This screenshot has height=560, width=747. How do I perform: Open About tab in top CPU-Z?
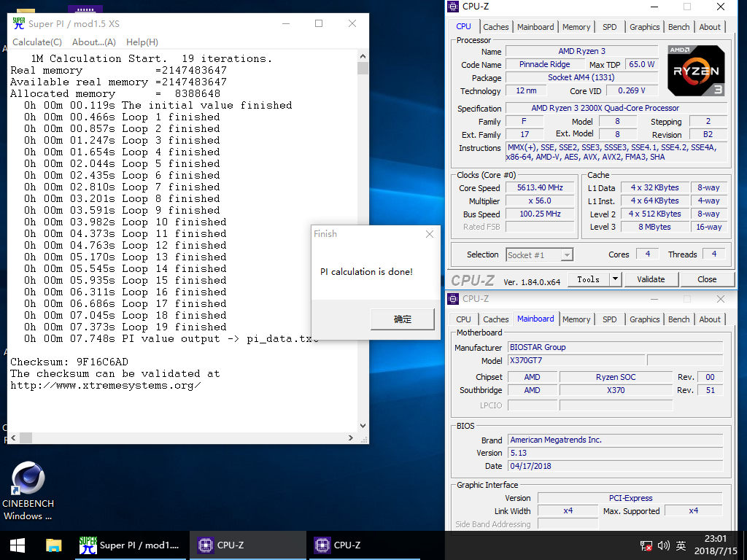[709, 27]
